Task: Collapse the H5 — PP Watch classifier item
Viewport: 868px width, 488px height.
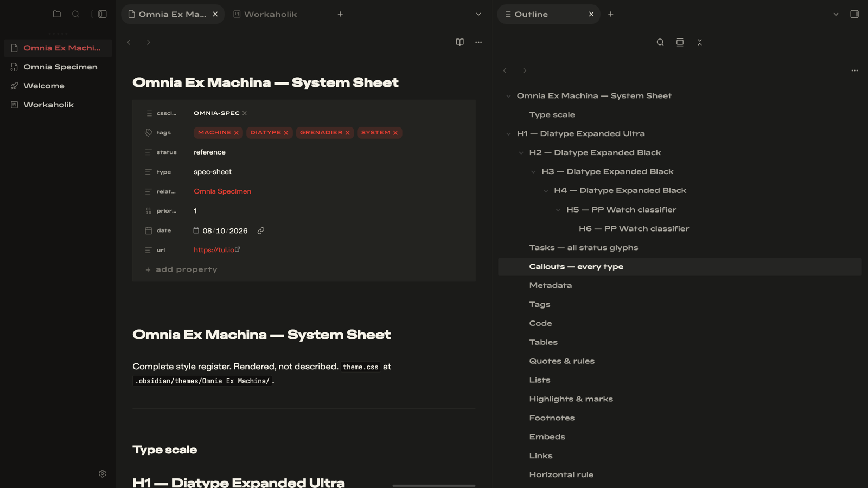Action: pyautogui.click(x=558, y=210)
